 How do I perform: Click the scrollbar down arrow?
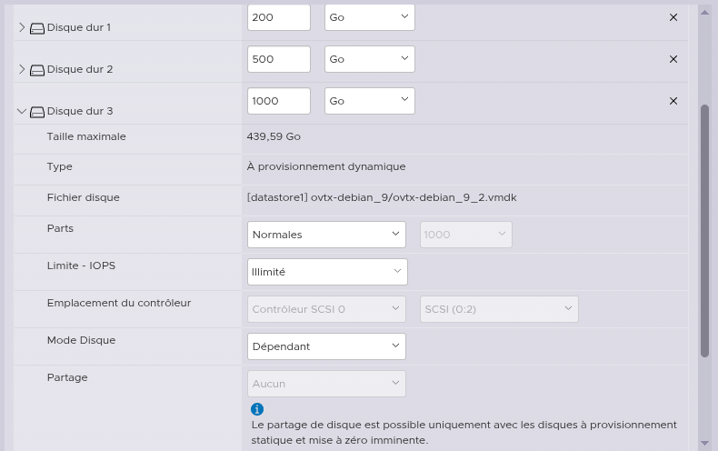coord(705,443)
